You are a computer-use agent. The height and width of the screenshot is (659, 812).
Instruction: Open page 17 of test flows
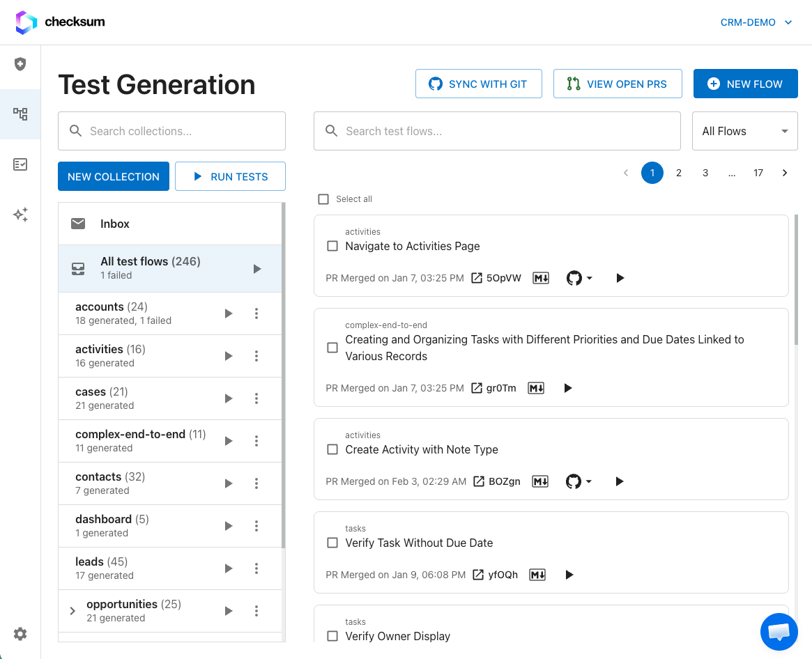758,172
